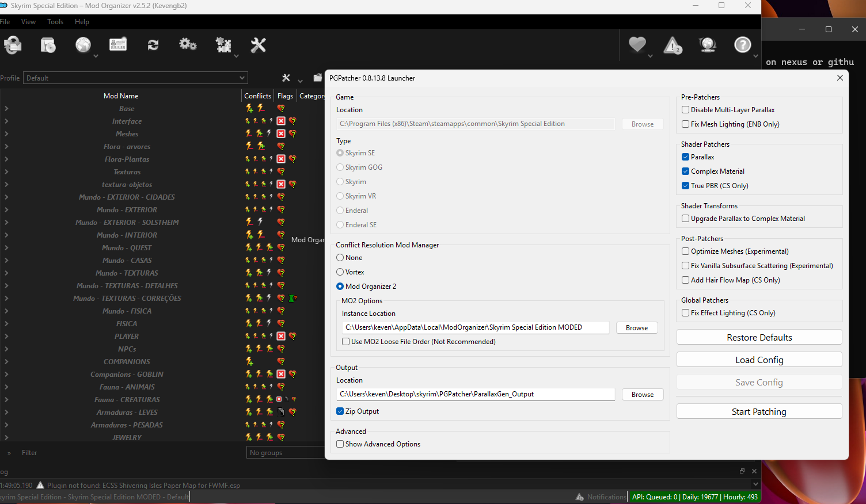Enable Disable Multi-Layer Parallax checkbox

tap(685, 110)
